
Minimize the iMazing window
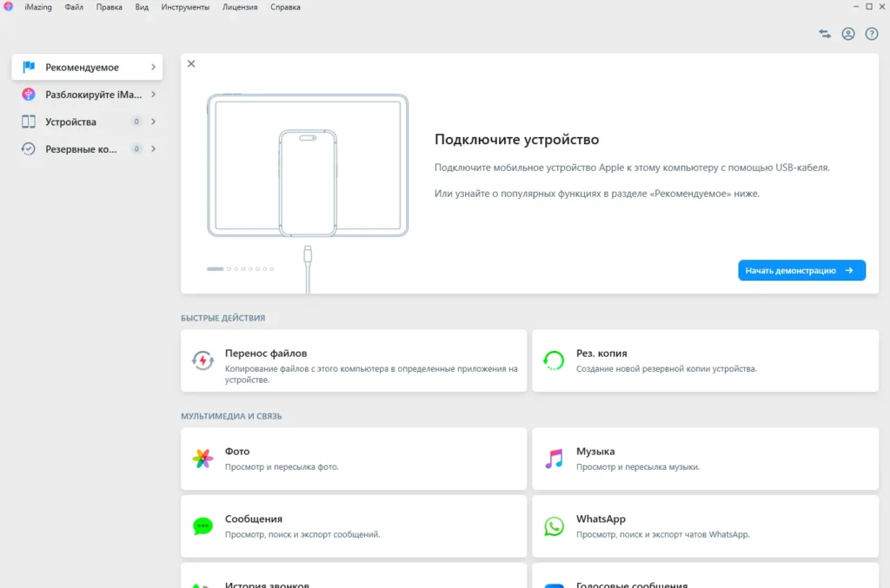point(855,6)
